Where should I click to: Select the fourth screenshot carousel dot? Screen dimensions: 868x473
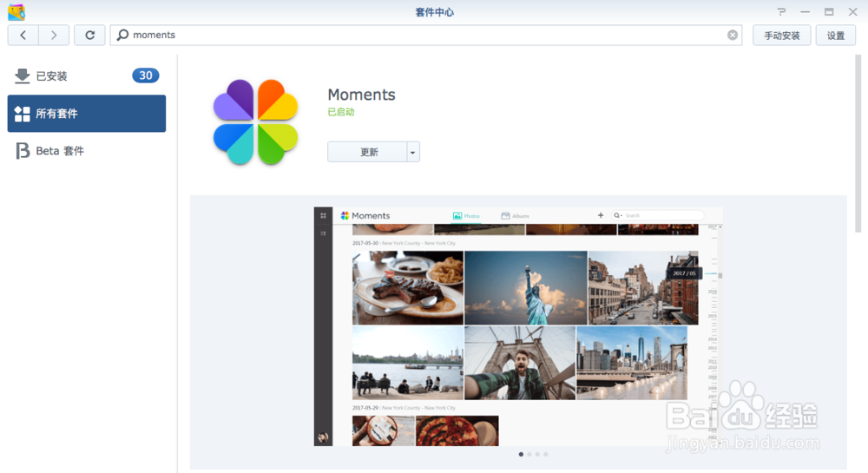coord(545,454)
